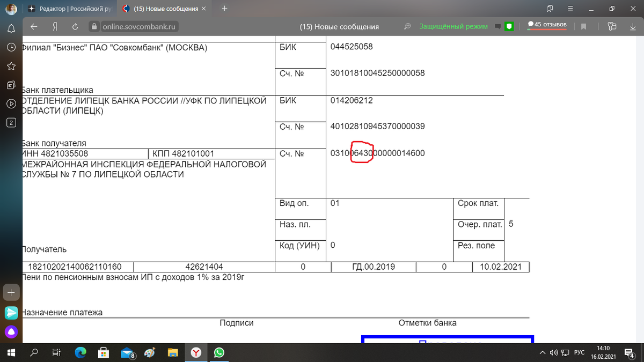The image size is (644, 362).
Task: Open the network icon in the tray
Action: (566, 352)
